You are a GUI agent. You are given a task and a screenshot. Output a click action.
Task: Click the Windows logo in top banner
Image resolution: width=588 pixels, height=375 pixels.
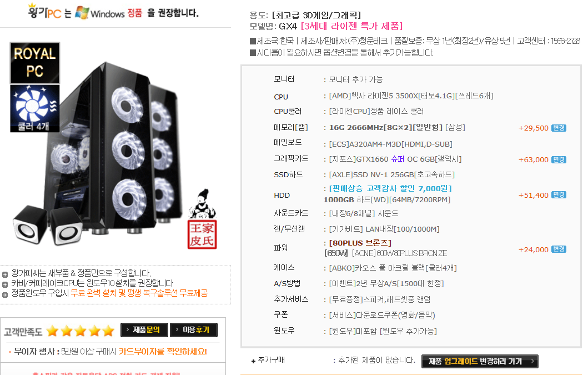[82, 13]
